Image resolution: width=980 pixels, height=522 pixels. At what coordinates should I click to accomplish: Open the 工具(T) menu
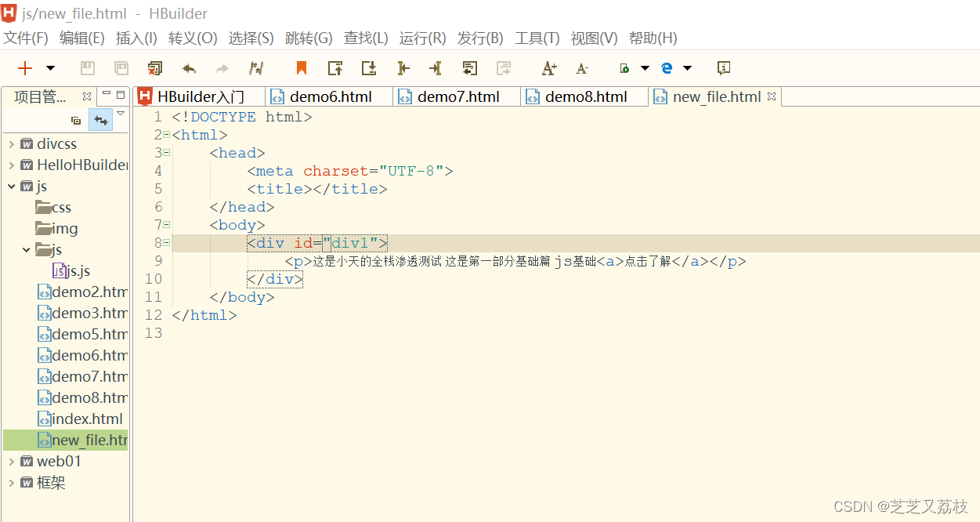(537, 38)
